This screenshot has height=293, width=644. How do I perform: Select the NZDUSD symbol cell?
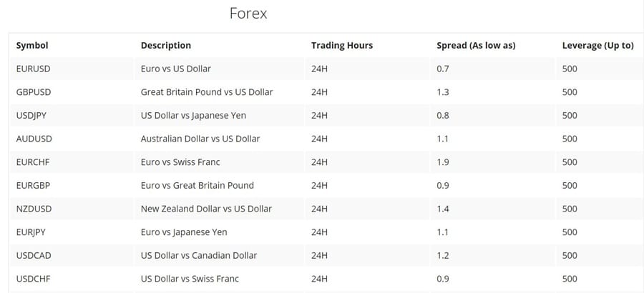(x=34, y=209)
